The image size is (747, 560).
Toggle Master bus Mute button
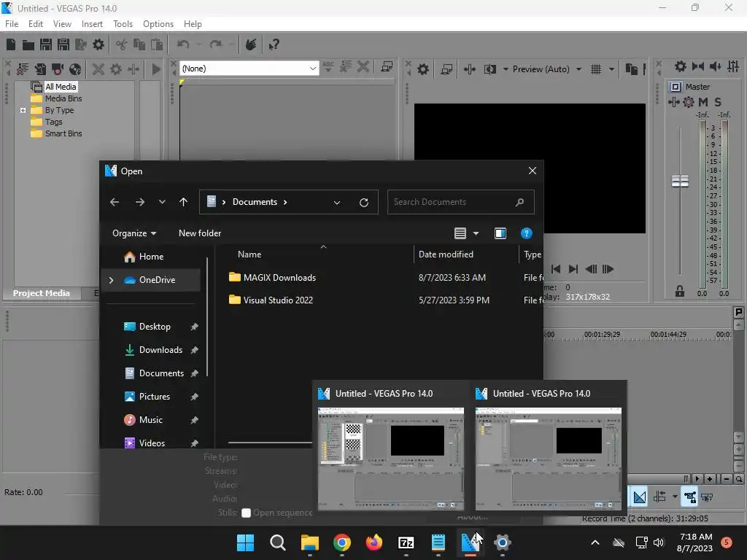click(x=703, y=102)
